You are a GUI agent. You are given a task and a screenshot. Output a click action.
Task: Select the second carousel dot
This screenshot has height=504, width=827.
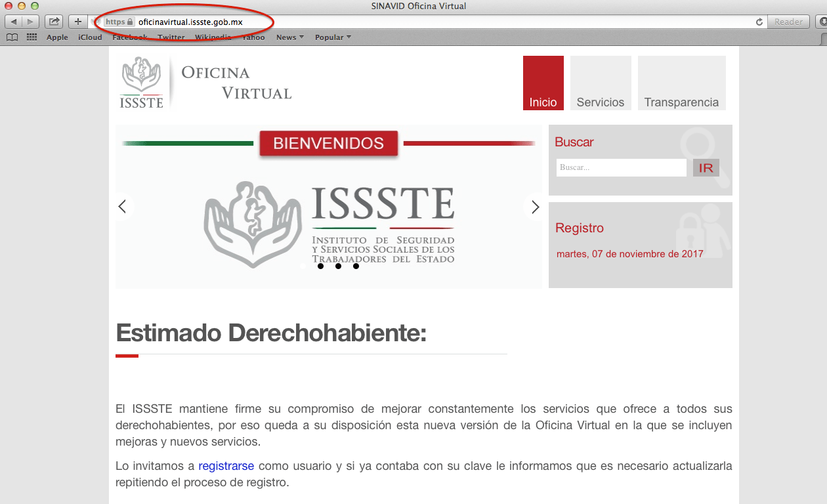[x=320, y=266]
